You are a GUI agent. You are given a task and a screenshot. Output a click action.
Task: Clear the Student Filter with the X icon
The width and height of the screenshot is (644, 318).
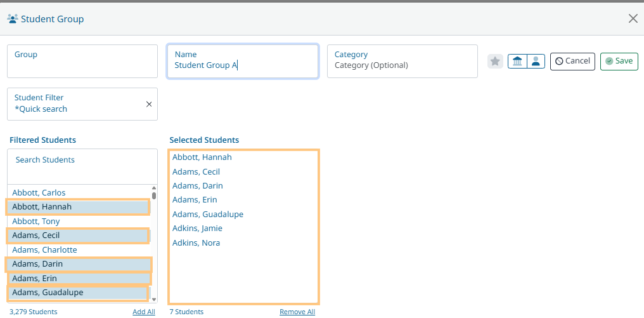(x=149, y=104)
